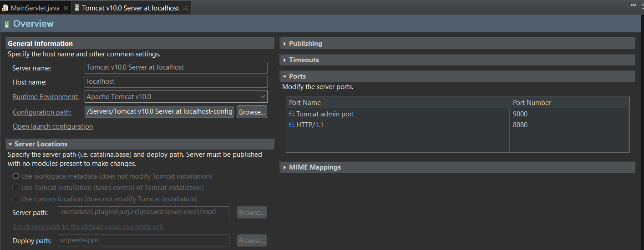The width and height of the screenshot is (644, 250).
Task: Expand the MIME Mappings section
Action: pyautogui.click(x=284, y=167)
